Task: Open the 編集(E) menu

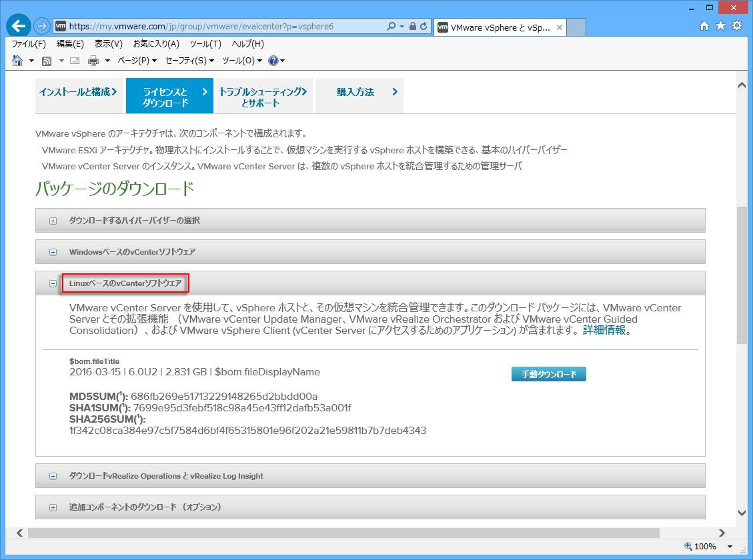Action: (70, 44)
